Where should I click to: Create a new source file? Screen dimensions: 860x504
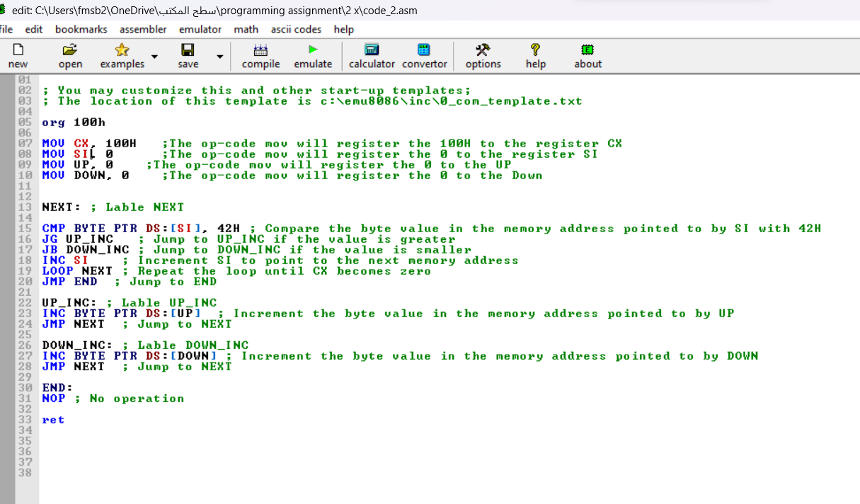[x=18, y=56]
